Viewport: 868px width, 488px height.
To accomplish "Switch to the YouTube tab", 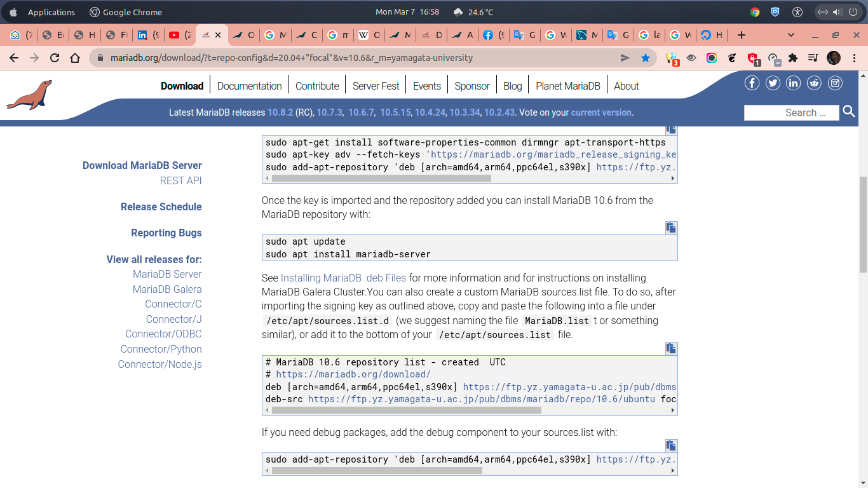I will tap(179, 35).
